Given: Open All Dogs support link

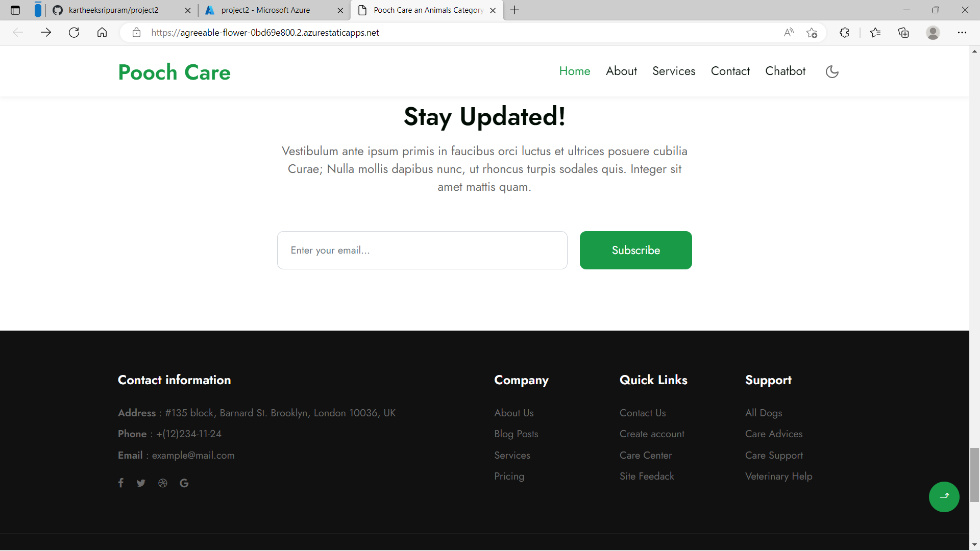Looking at the screenshot, I should [x=764, y=413].
